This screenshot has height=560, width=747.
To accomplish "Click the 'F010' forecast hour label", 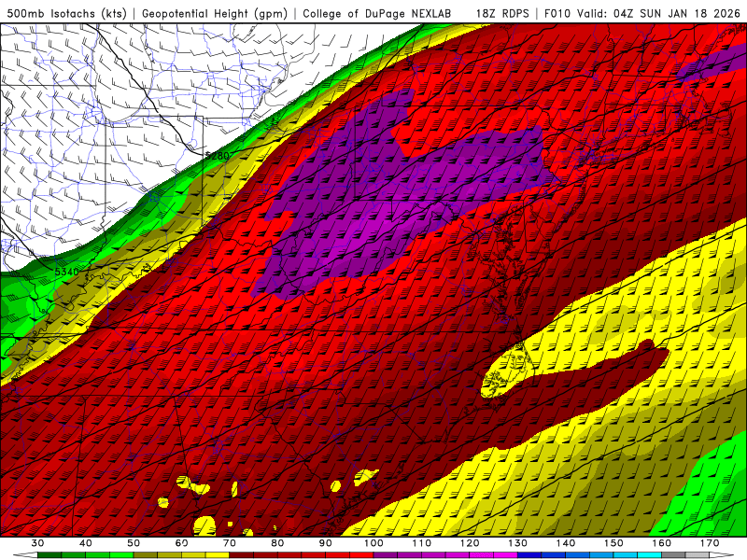I will (557, 13).
